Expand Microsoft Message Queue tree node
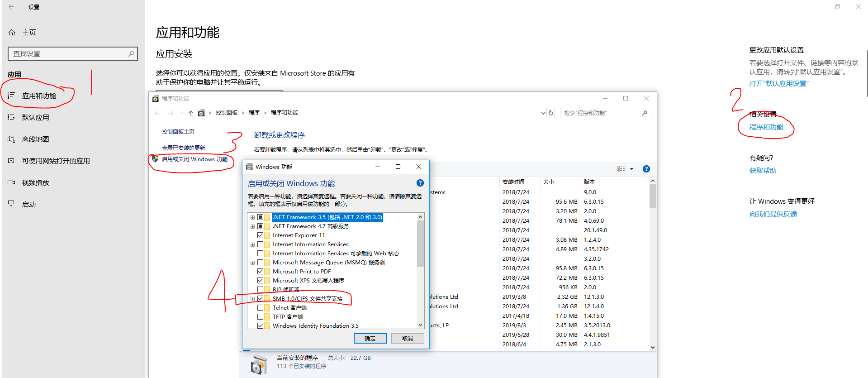868x378 pixels. point(252,263)
